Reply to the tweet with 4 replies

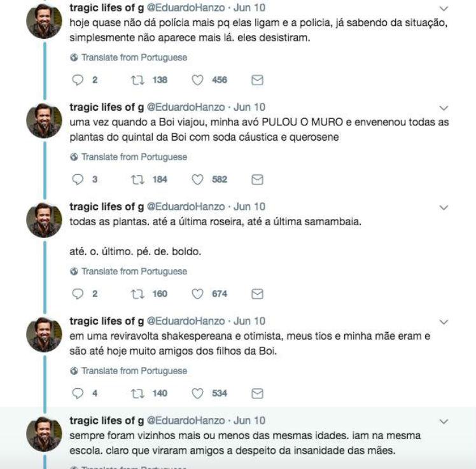coord(78,393)
